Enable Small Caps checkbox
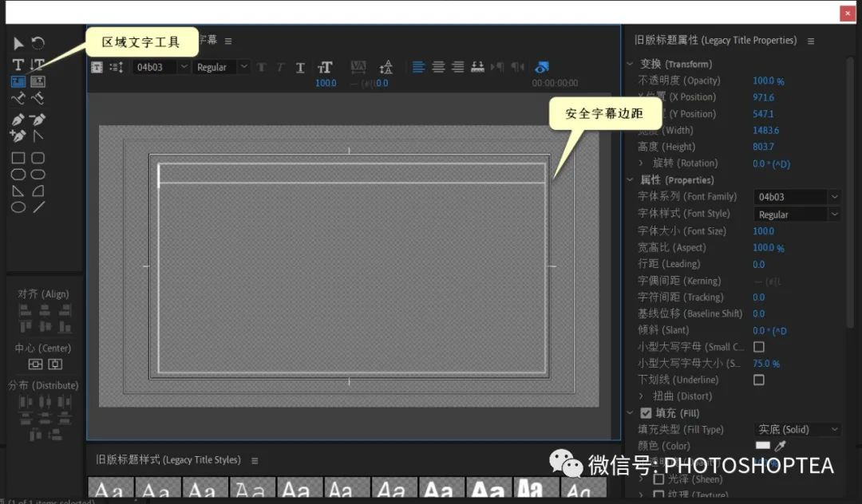This screenshot has width=862, height=504. click(x=759, y=347)
